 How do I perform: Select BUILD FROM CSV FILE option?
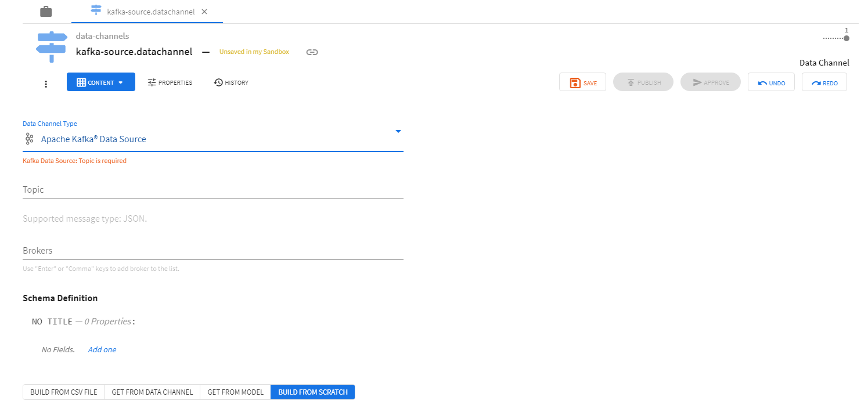click(64, 392)
